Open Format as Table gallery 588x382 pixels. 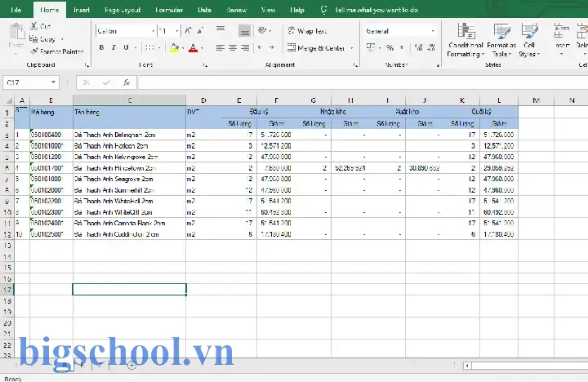[501, 40]
